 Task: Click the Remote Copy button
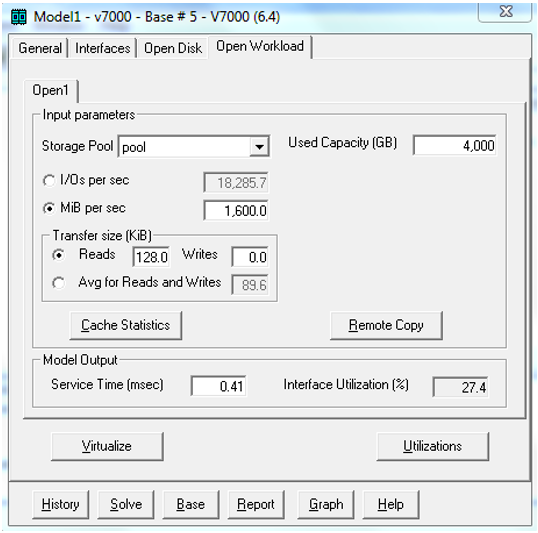[386, 325]
